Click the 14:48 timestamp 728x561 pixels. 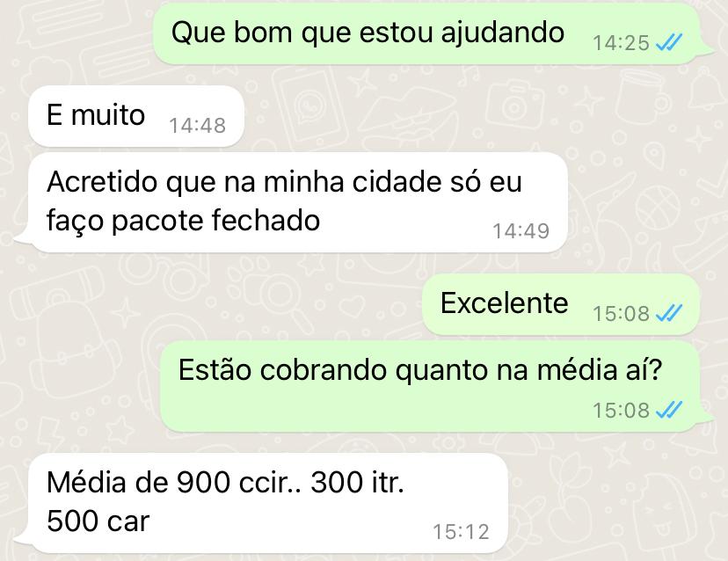(x=197, y=126)
